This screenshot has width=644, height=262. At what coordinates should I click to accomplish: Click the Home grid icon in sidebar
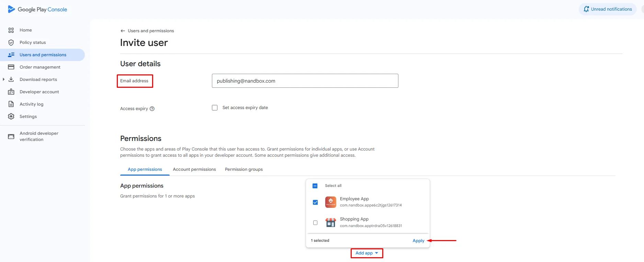click(11, 30)
